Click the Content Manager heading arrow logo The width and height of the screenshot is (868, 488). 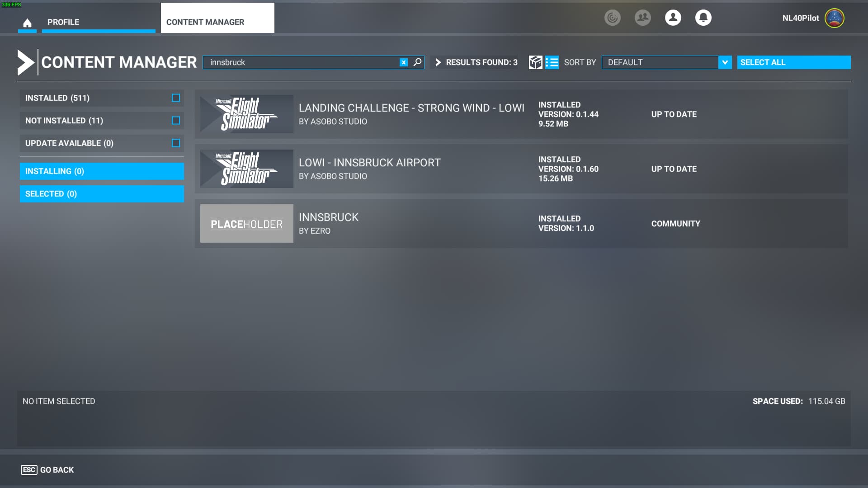[26, 62]
